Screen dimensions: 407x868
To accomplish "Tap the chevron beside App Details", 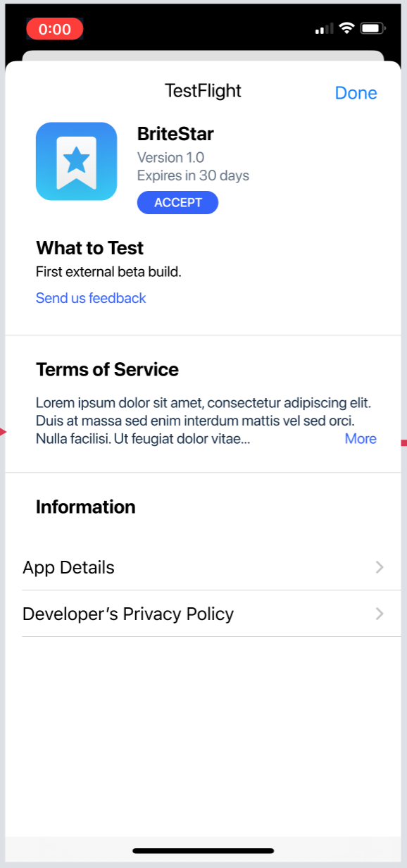I will (x=380, y=567).
